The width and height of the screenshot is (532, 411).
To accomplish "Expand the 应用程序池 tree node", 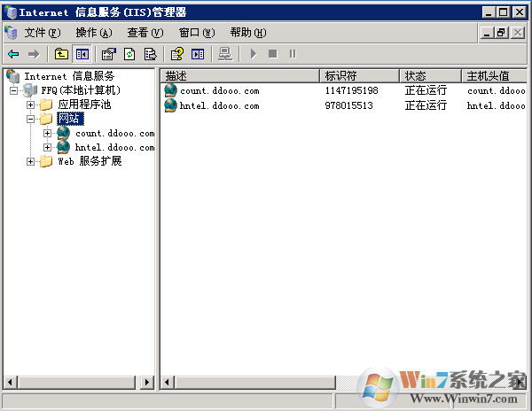I will coord(31,105).
